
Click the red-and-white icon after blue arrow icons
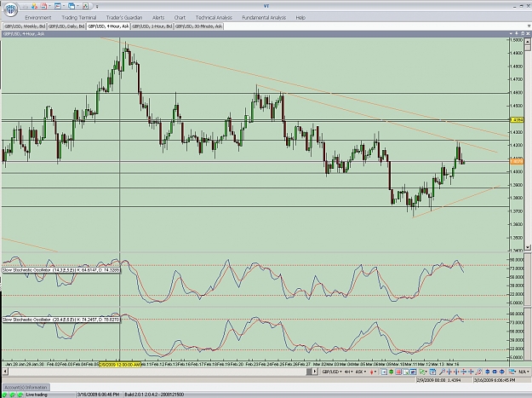tap(478, 372)
